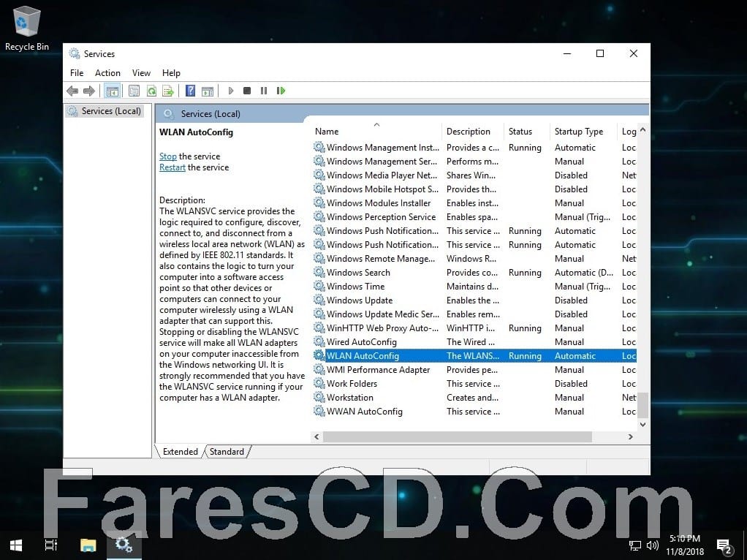The height and width of the screenshot is (560, 747).
Task: Click the Stop link for WLAN AutoConfig
Action: click(167, 156)
